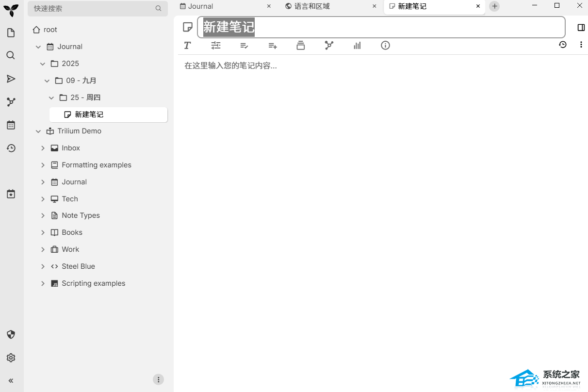588x392 pixels.
Task: Open note info ribbon icon
Action: (385, 46)
